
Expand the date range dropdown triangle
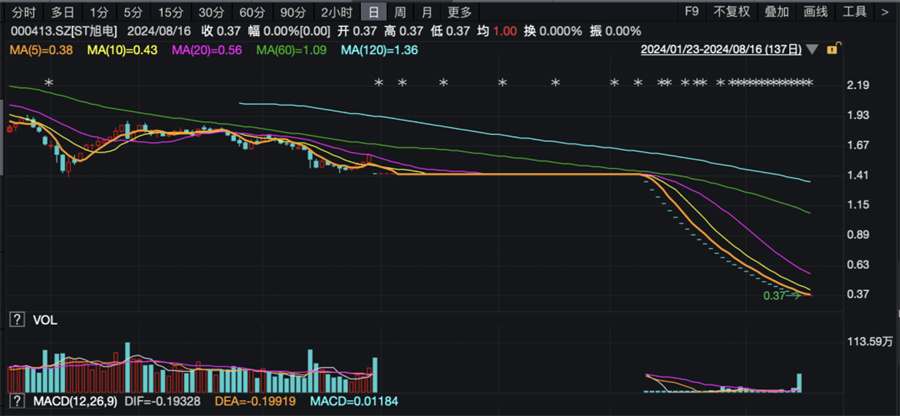(x=812, y=50)
